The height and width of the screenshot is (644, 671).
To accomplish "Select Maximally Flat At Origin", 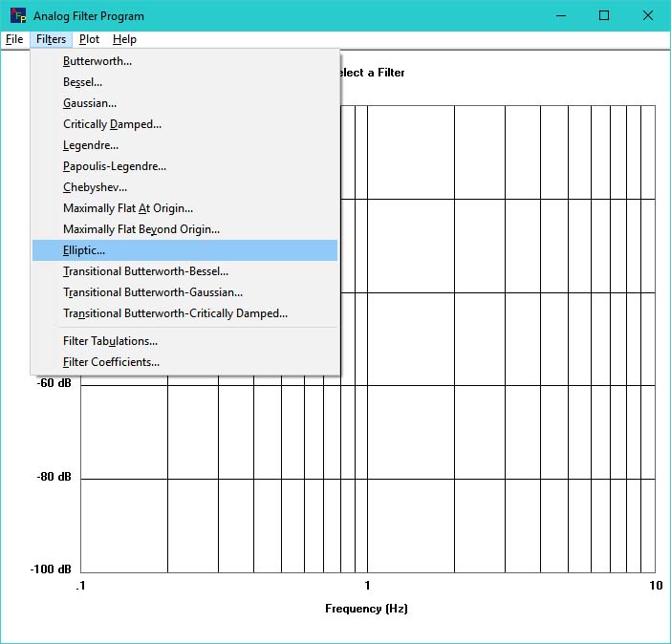I will [128, 208].
